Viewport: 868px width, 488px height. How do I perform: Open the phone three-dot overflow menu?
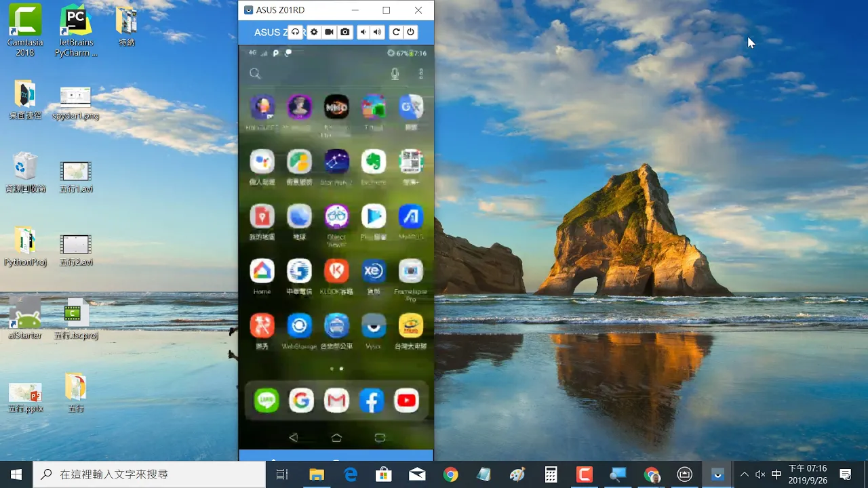(x=421, y=74)
